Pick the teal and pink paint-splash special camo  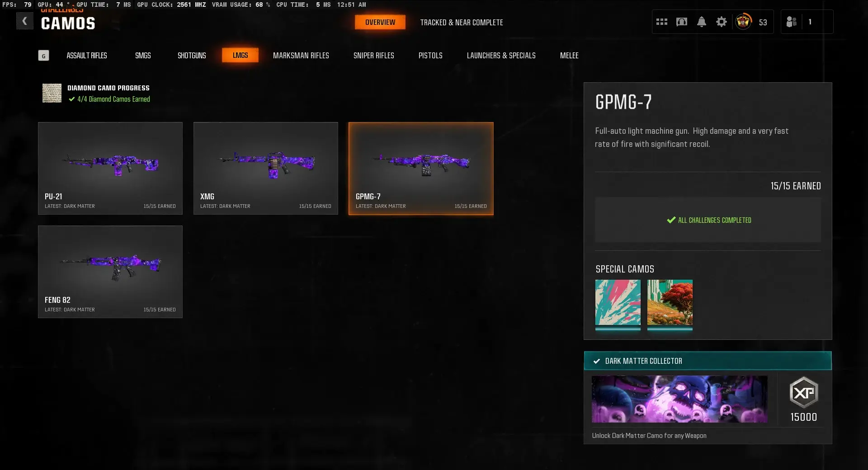(x=618, y=303)
